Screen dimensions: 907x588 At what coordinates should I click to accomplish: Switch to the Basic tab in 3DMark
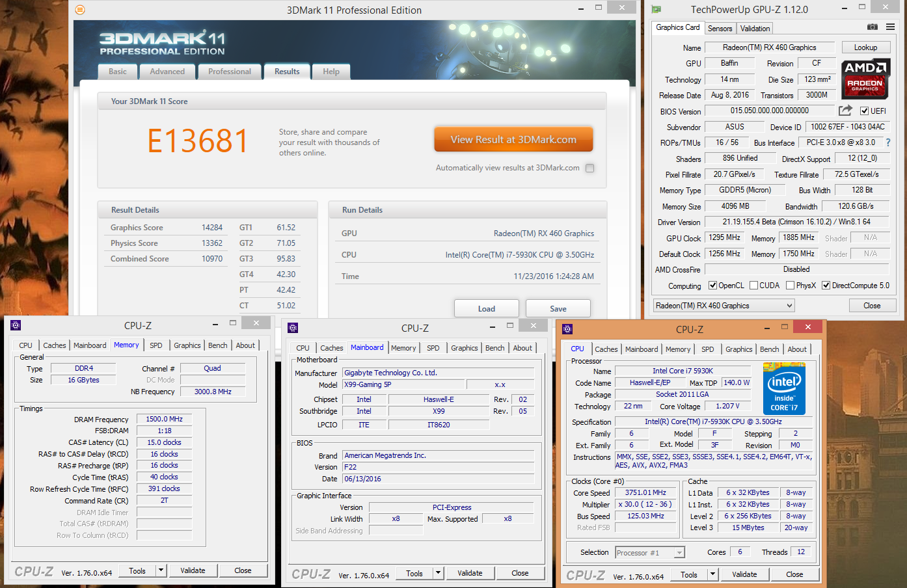pos(118,72)
